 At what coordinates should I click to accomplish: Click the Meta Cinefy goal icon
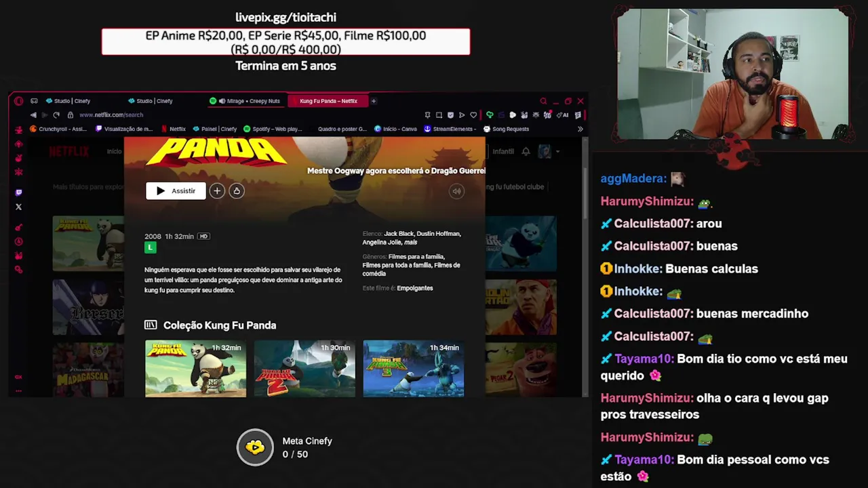point(255,447)
